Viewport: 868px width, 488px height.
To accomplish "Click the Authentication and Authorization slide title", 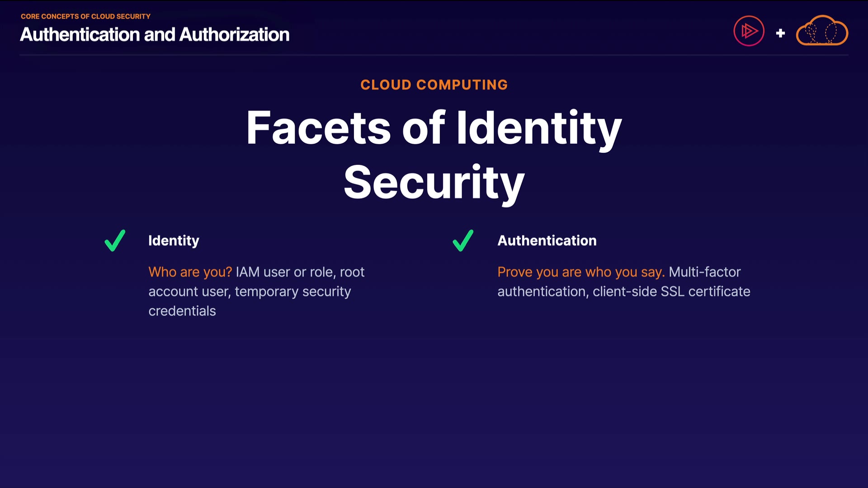I will coord(155,35).
